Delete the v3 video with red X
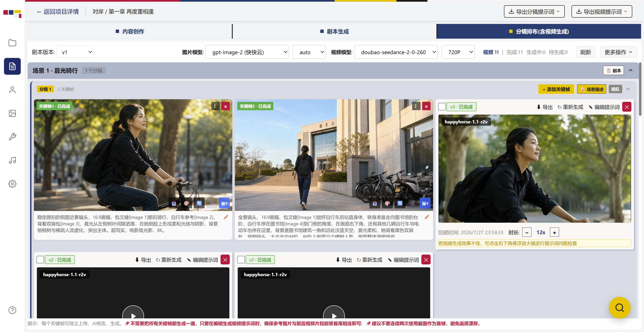Image resolution: width=644 pixels, height=332 pixels. pyautogui.click(x=627, y=107)
